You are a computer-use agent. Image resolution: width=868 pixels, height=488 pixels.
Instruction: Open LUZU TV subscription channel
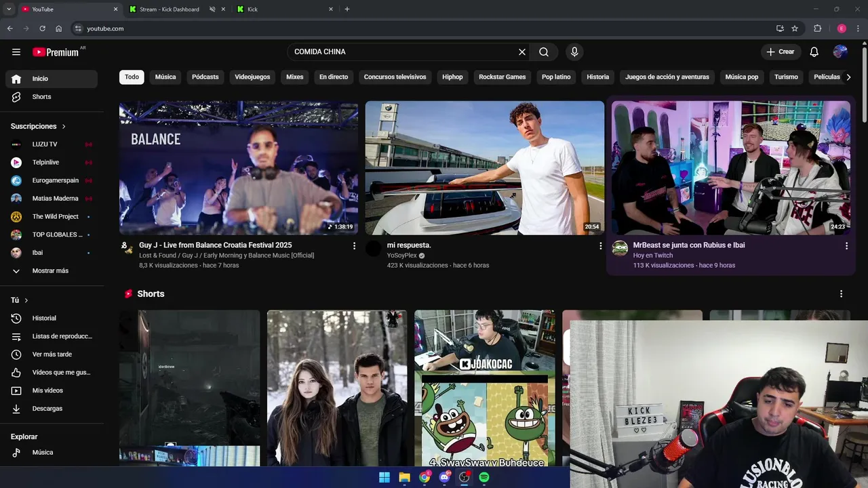[52, 144]
